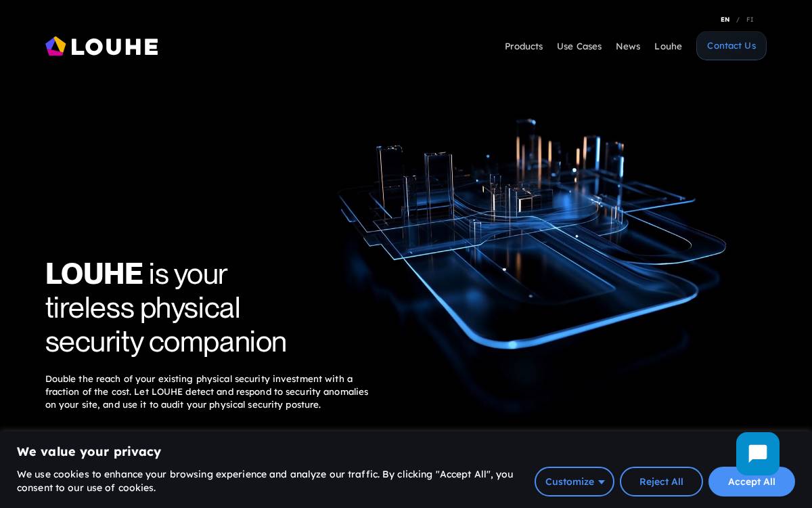Click the cookie text 'We use cookies to enhance'
This screenshot has width=812, height=508.
[x=265, y=481]
